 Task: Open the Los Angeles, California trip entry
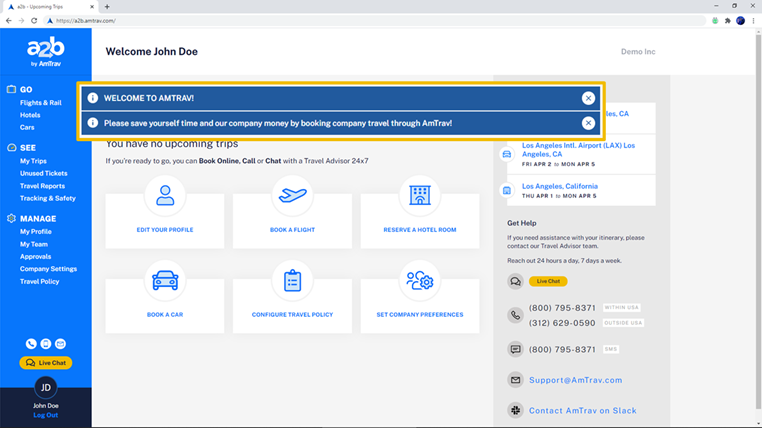click(560, 186)
